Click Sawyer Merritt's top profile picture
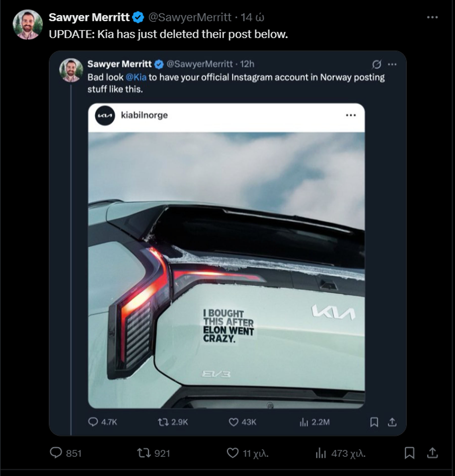The width and height of the screenshot is (455, 476). (28, 25)
